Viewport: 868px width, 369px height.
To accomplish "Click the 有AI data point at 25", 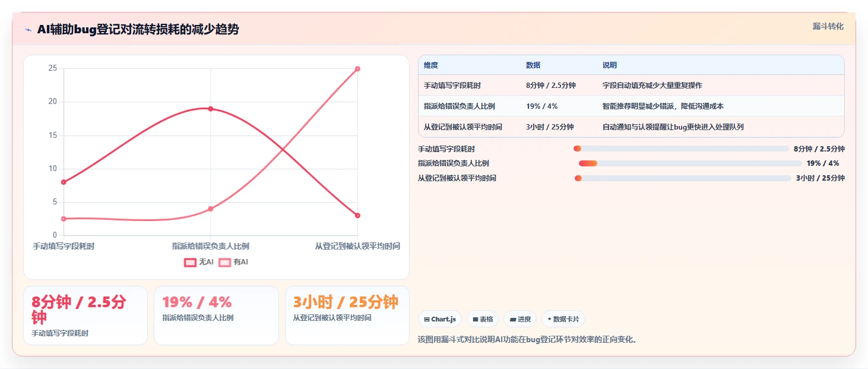I will (x=357, y=69).
